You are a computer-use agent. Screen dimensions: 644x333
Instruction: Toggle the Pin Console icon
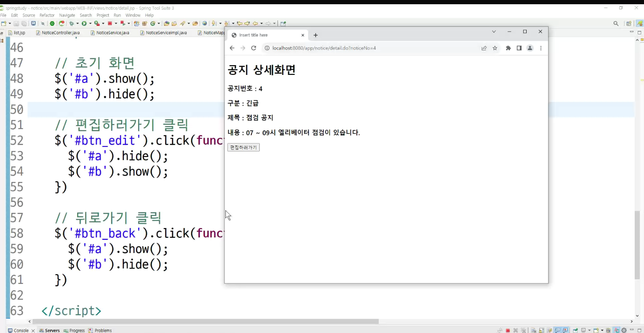click(x=575, y=330)
